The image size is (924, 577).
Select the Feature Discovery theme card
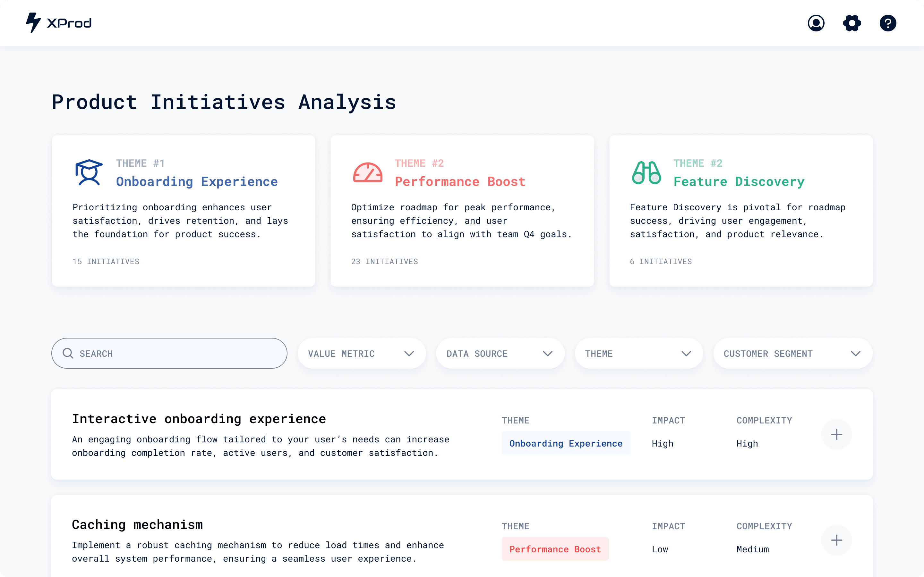(741, 210)
